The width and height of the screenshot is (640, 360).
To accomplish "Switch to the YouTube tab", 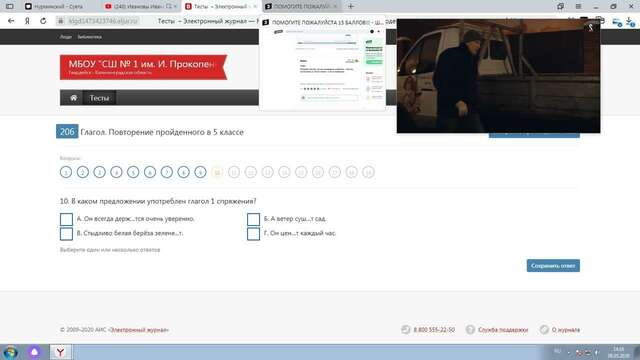I will click(x=140, y=7).
